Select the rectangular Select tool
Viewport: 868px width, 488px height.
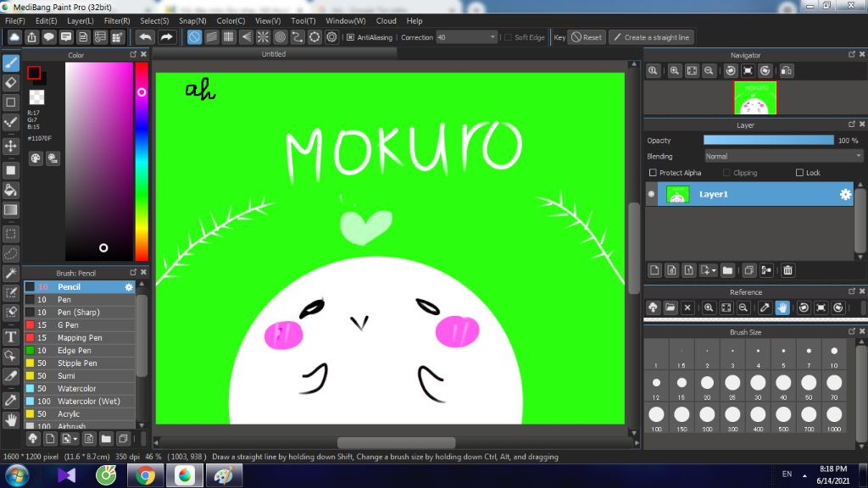point(10,234)
